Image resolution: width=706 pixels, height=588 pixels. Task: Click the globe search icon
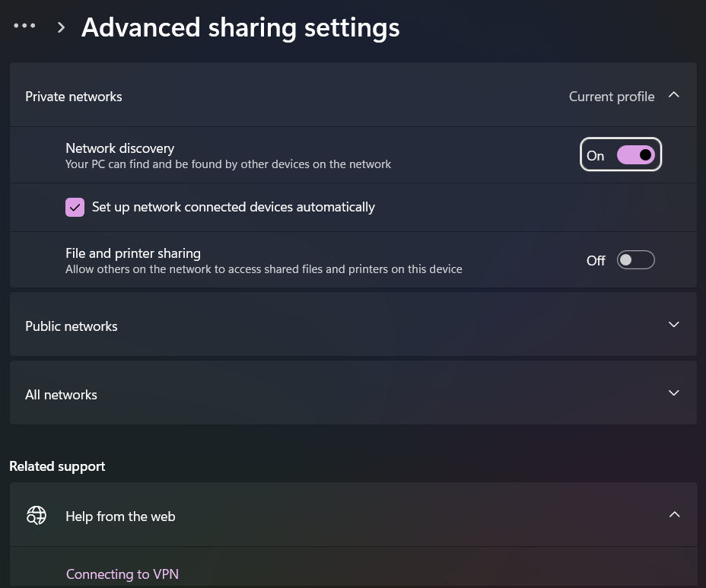[x=36, y=516]
